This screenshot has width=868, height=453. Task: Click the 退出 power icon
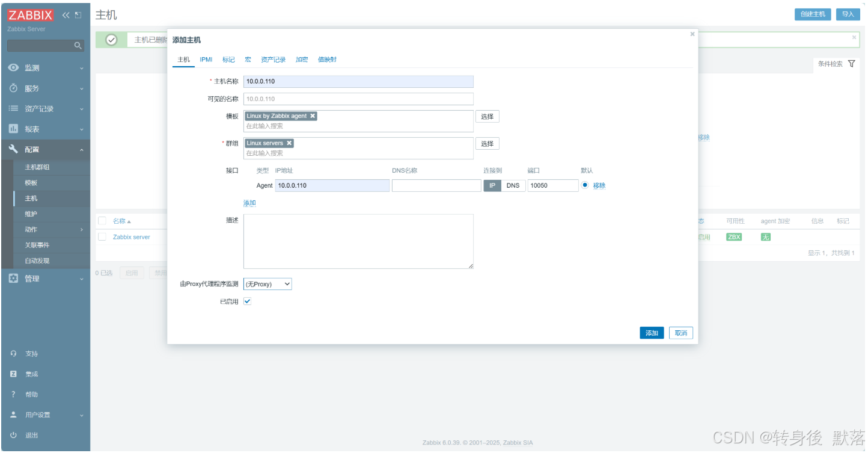13,435
